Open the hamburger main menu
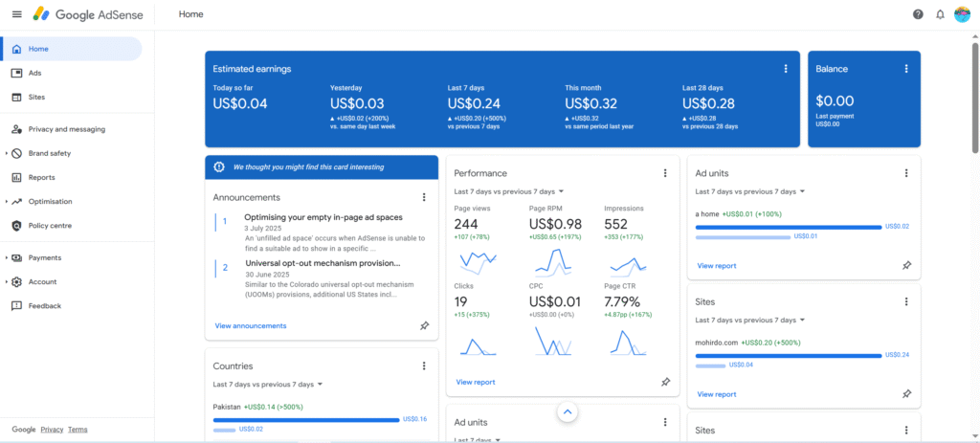Image resolution: width=980 pixels, height=443 pixels. (x=16, y=14)
